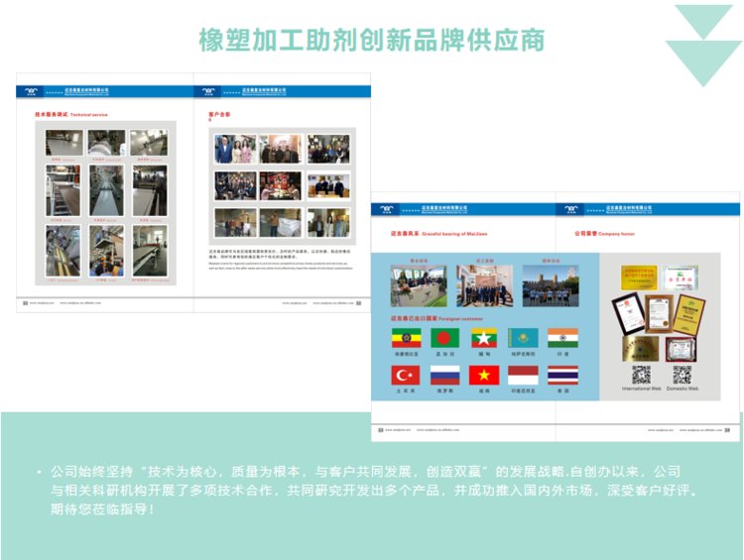Click the Domestic Web QR code
This screenshot has width=744, height=560.
[682, 375]
